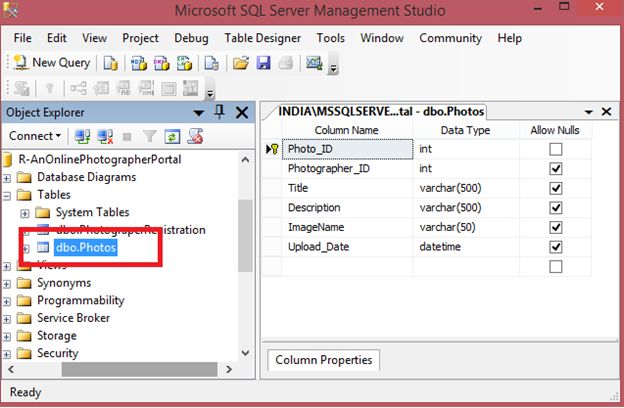This screenshot has height=408, width=624.
Task: Click the Database Engine Query icon
Action: click(110, 63)
